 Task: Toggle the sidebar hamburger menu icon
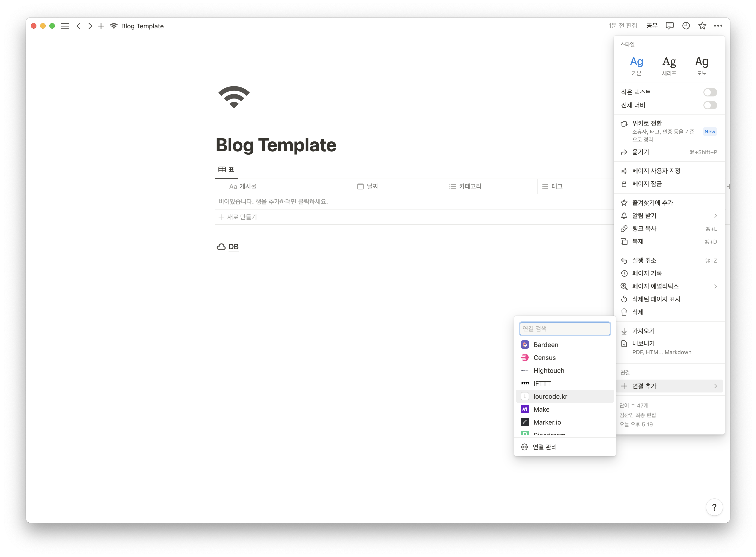pyautogui.click(x=65, y=26)
